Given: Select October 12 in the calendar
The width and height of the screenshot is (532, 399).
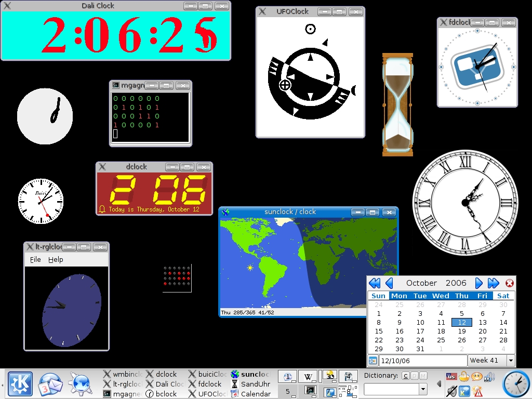Looking at the screenshot, I should (x=462, y=322).
